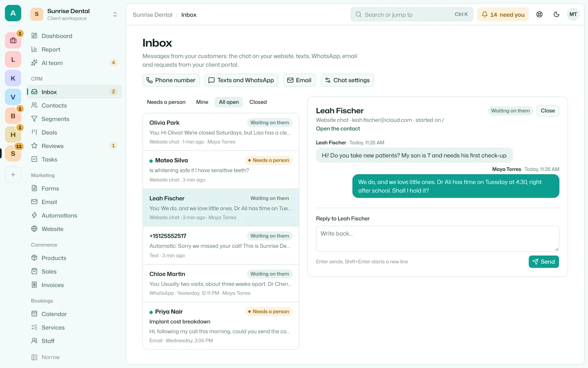Open Marketing Forms
Image resolution: width=588 pixels, height=368 pixels.
(x=74, y=188)
